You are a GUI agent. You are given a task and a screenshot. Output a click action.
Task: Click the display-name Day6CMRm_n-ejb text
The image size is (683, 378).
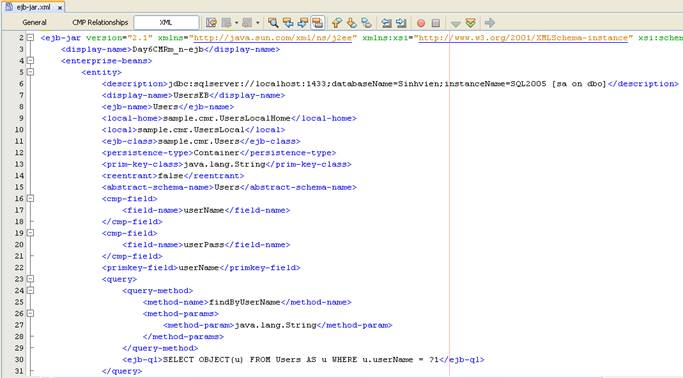[168, 49]
